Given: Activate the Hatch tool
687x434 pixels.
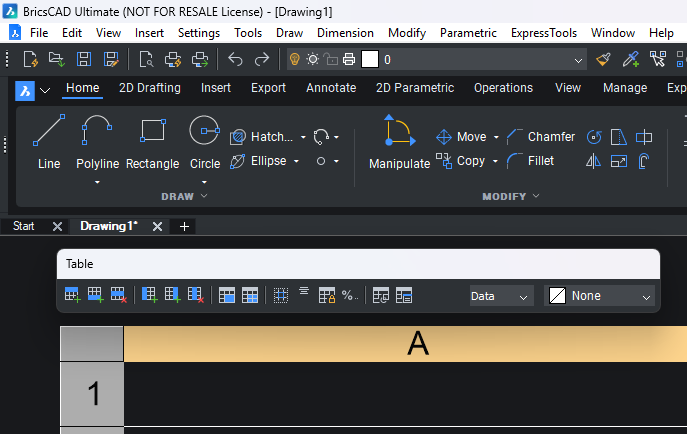Looking at the screenshot, I should [x=262, y=137].
